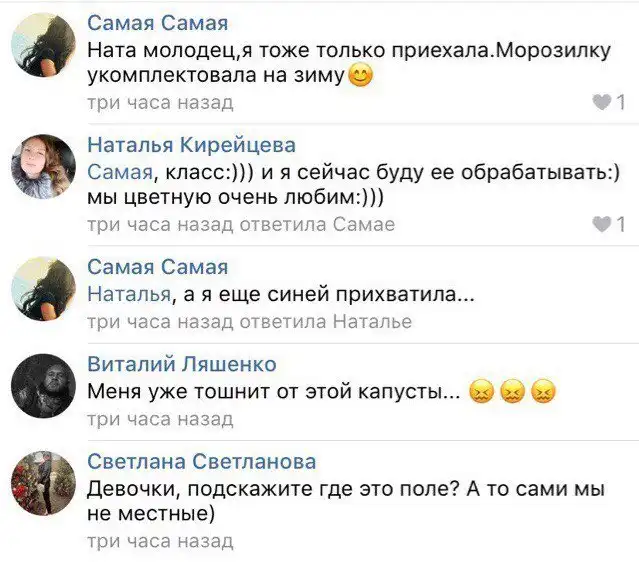Open Светлана Светланова's avatar with flowers
Image resolution: width=639 pixels, height=562 pixels.
(x=43, y=483)
